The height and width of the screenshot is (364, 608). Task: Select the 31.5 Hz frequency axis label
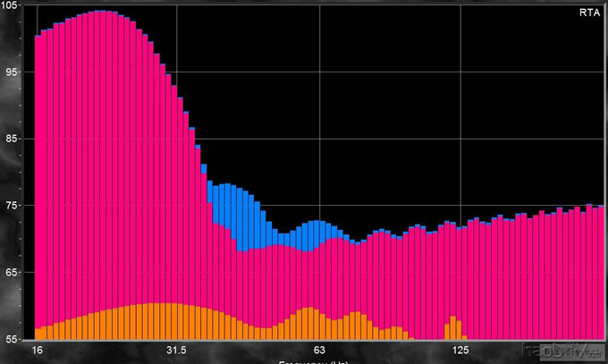tap(176, 350)
